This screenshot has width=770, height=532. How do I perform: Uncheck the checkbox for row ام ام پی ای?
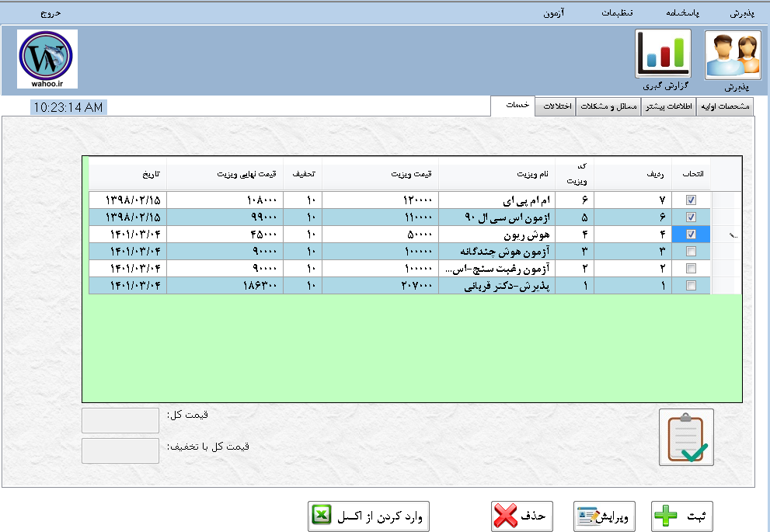pyautogui.click(x=691, y=200)
